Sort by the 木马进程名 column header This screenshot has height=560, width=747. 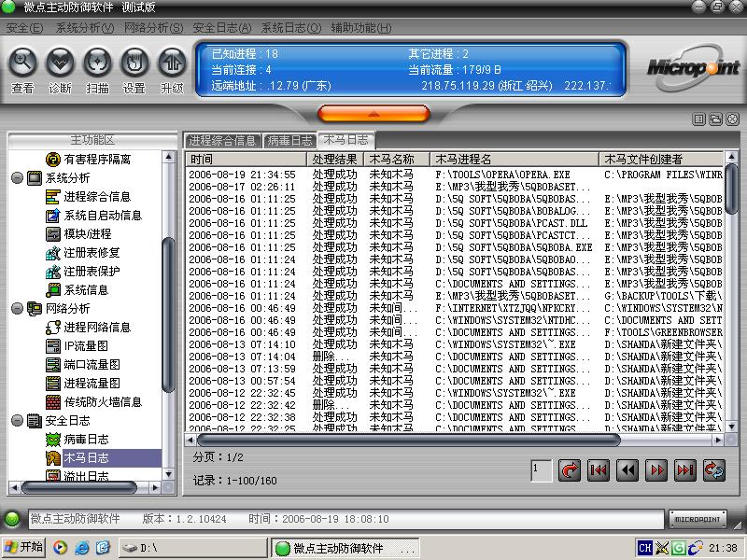click(x=514, y=159)
